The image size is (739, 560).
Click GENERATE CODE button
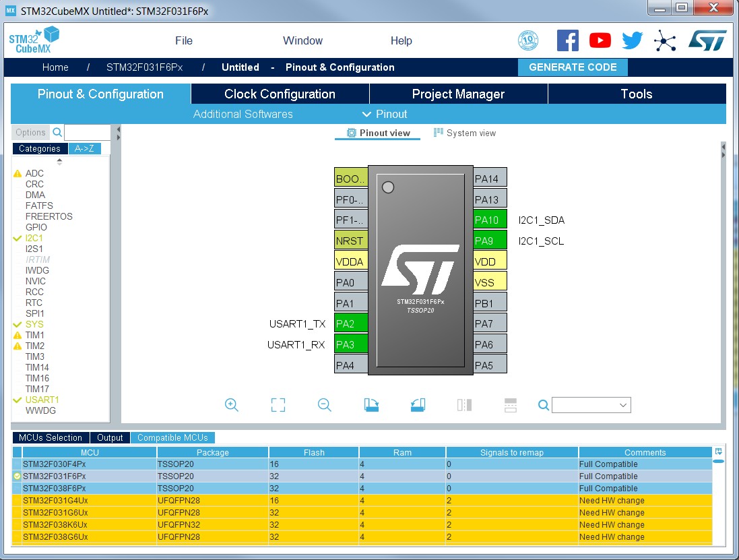(x=573, y=67)
